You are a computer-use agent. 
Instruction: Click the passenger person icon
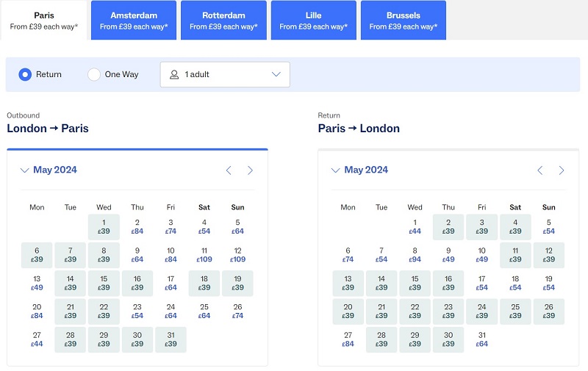pyautogui.click(x=174, y=75)
